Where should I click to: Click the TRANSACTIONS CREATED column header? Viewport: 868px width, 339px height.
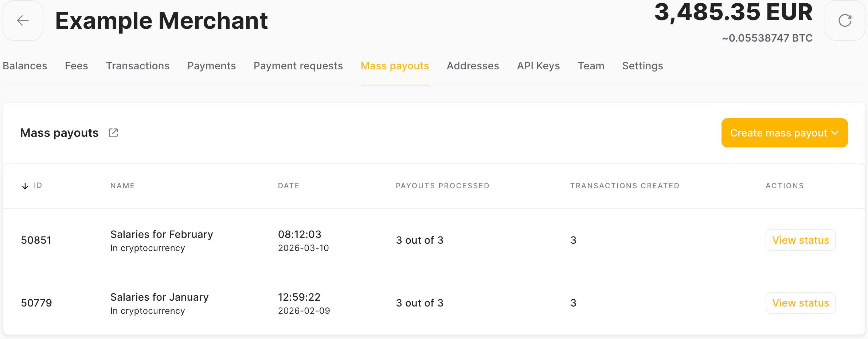[x=625, y=186]
